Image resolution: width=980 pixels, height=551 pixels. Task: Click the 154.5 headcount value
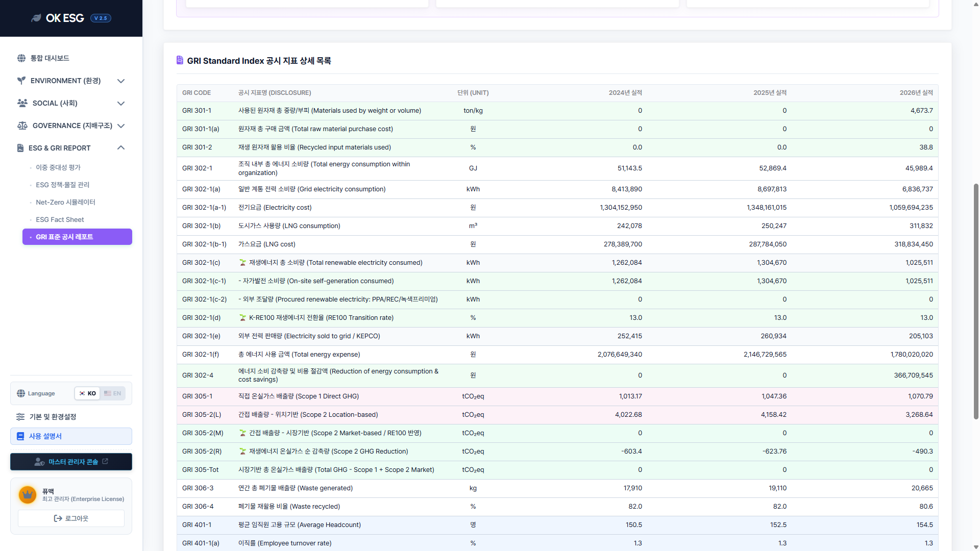(925, 525)
